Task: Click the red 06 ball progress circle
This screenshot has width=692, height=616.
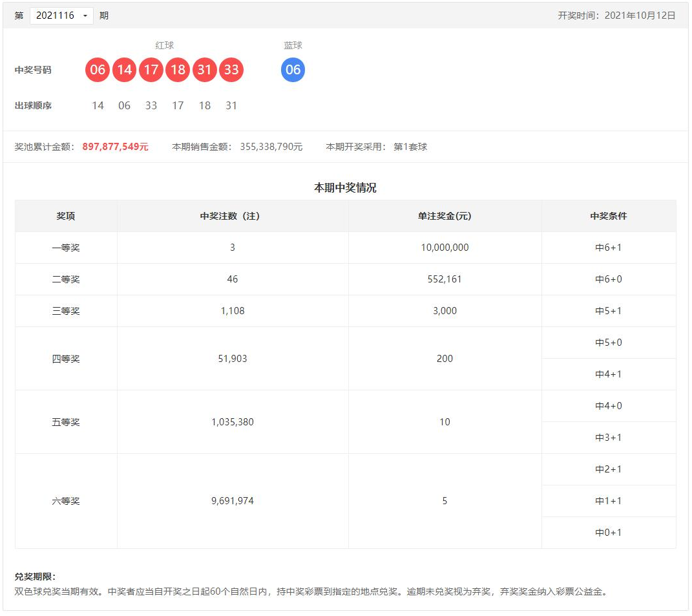Action: point(97,70)
